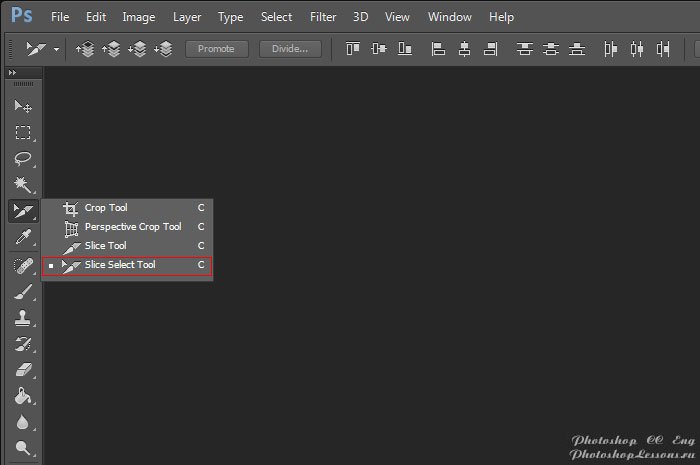Pick the Lasso tool
This screenshot has width=700, height=465.
pos(22,159)
